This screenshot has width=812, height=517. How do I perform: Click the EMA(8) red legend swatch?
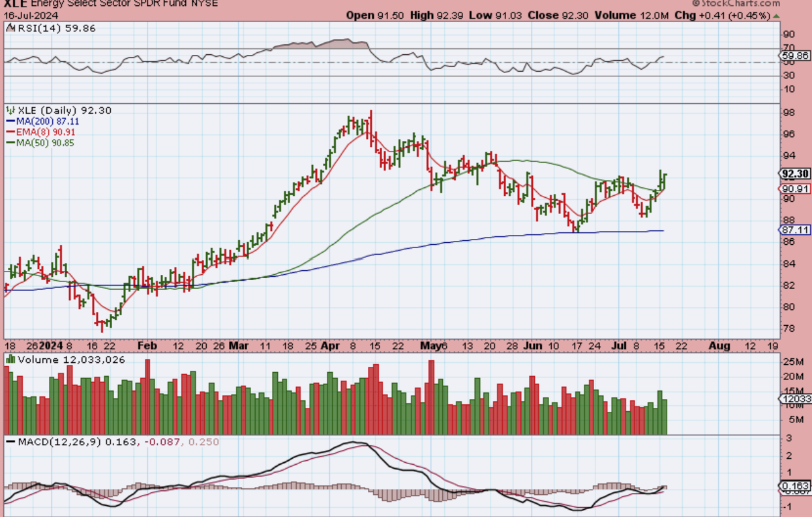pyautogui.click(x=10, y=132)
